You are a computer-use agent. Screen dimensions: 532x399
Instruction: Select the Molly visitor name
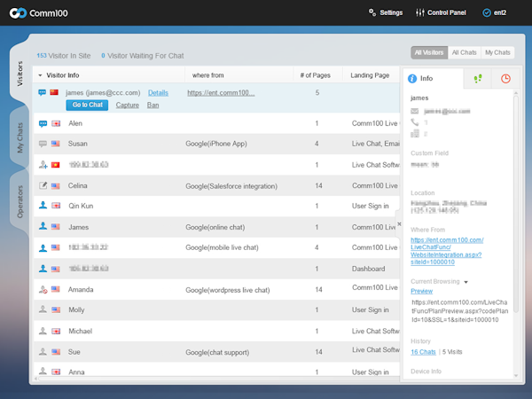(76, 309)
